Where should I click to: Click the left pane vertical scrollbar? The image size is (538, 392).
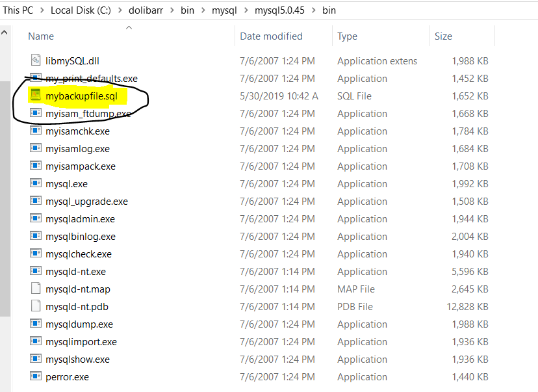[x=5, y=195]
